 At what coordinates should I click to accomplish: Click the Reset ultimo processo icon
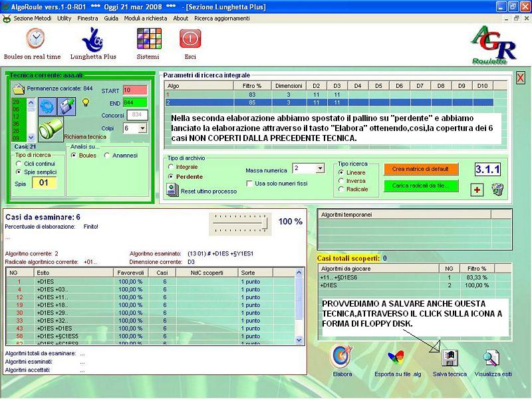[172, 190]
